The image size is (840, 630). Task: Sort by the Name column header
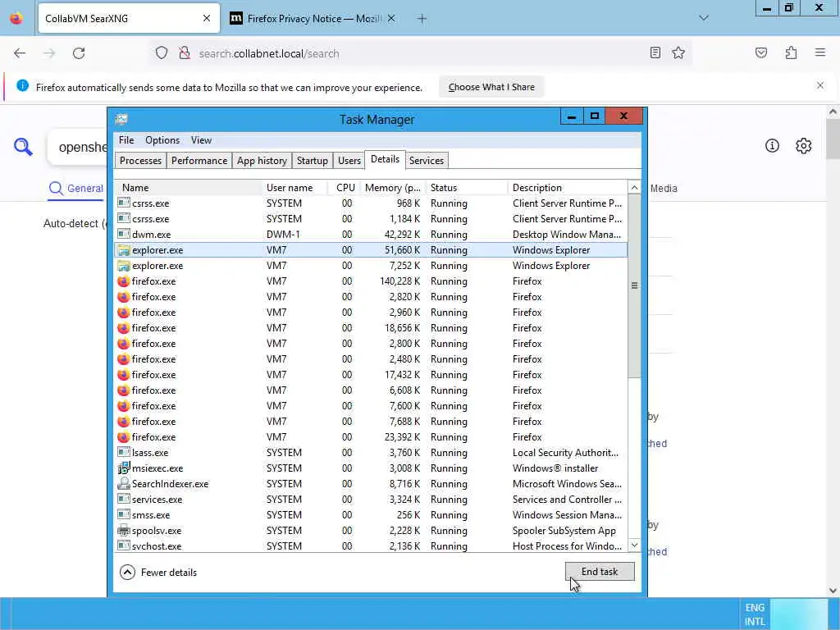[x=189, y=188]
